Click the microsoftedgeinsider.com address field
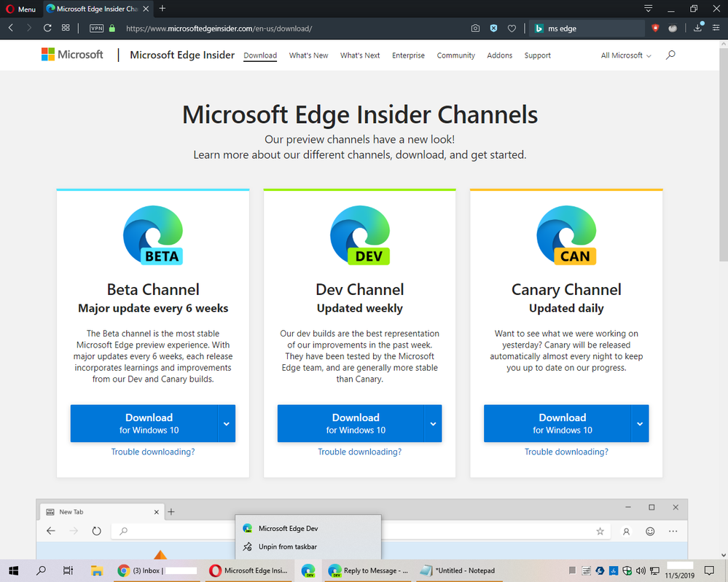 click(219, 28)
